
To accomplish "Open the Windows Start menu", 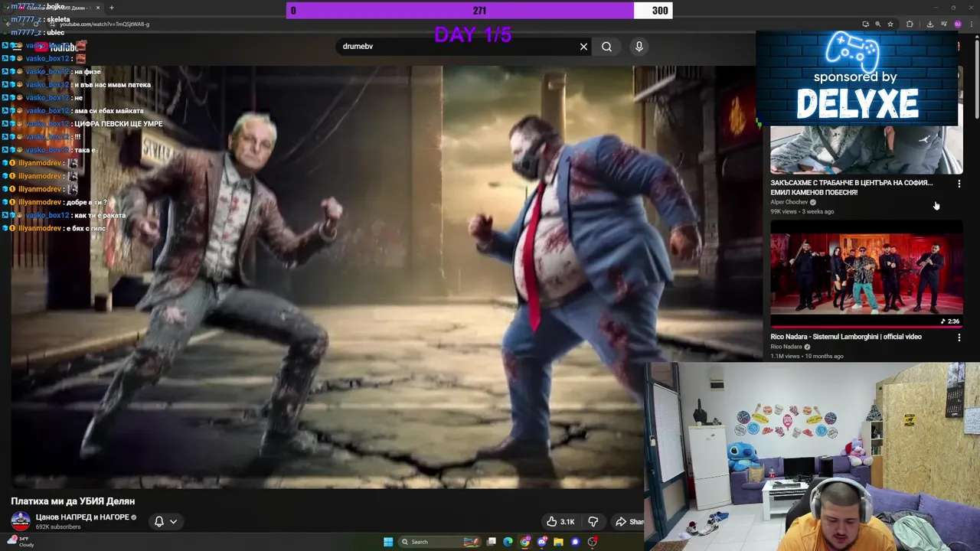I will pos(388,542).
